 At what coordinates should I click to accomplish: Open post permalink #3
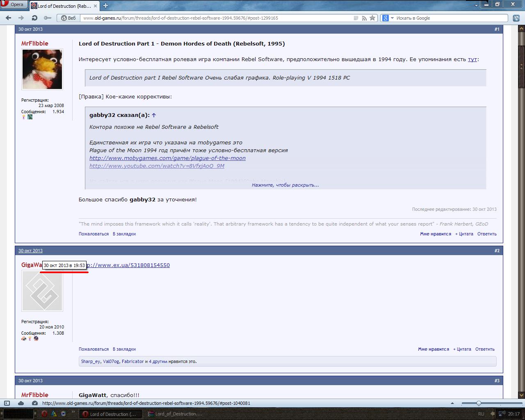click(497, 381)
